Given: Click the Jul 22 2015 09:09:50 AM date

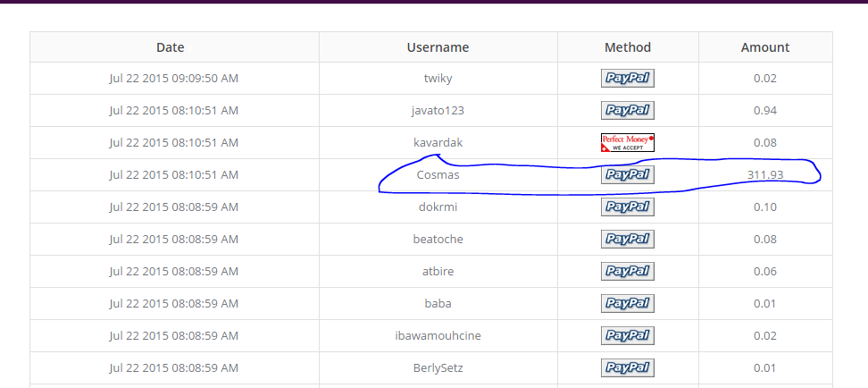Looking at the screenshot, I should (x=174, y=79).
